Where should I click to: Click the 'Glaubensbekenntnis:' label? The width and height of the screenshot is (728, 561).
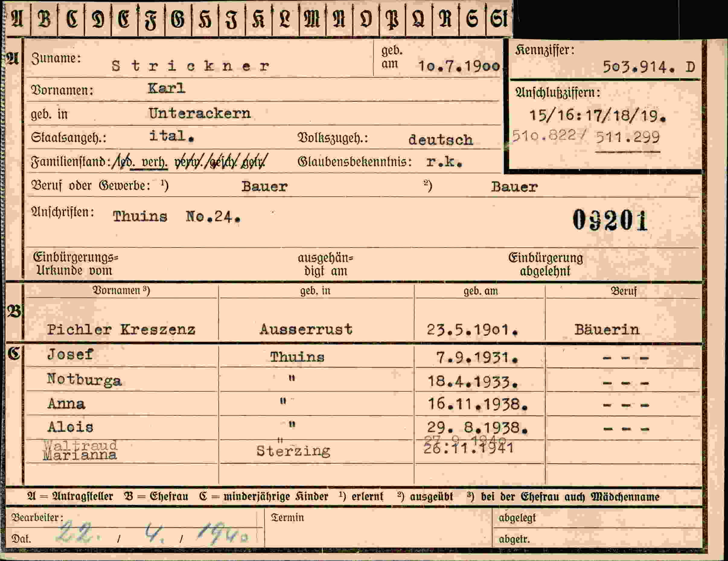pos(355,162)
